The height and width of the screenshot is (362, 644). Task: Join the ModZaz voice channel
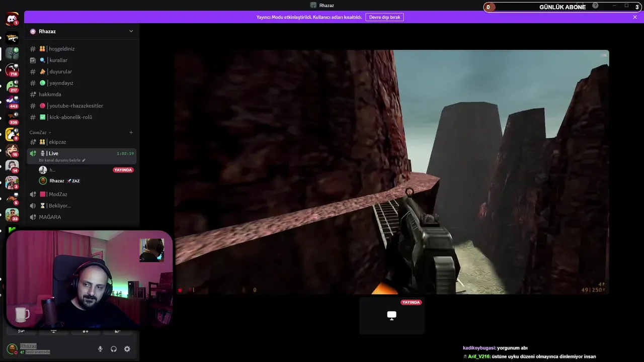82,194
